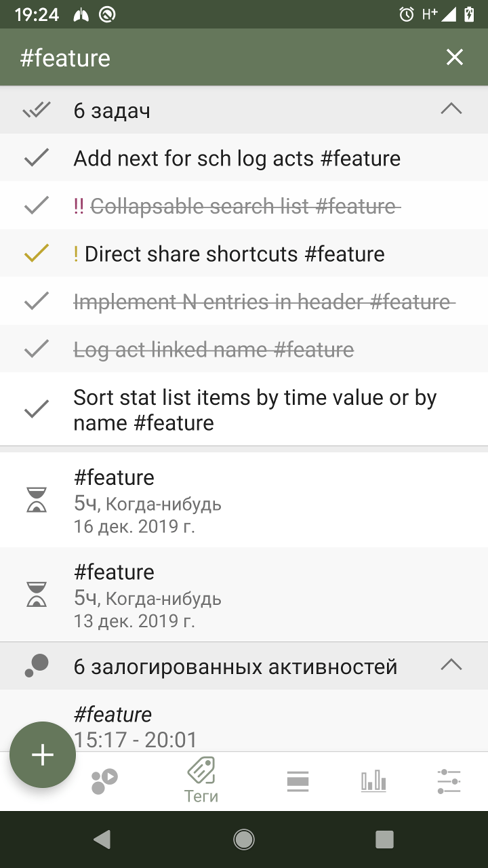Tap hourglass icon of 13 дек. entry

click(x=37, y=595)
